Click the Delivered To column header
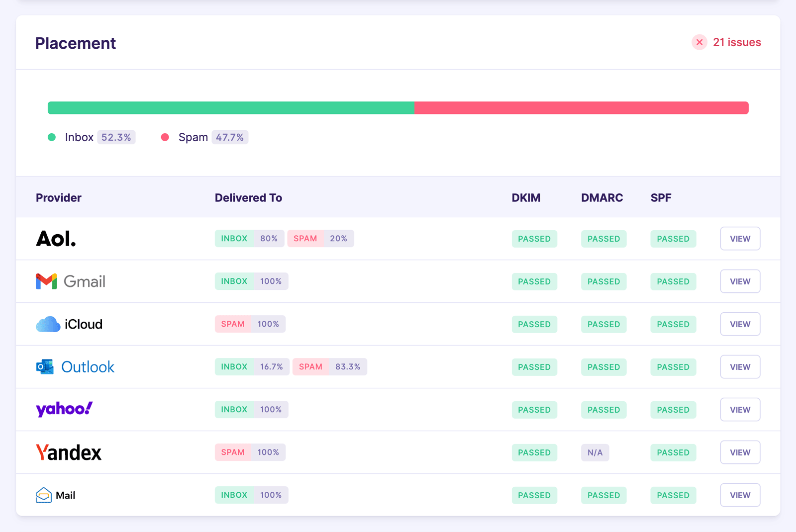796x532 pixels. pos(248,198)
